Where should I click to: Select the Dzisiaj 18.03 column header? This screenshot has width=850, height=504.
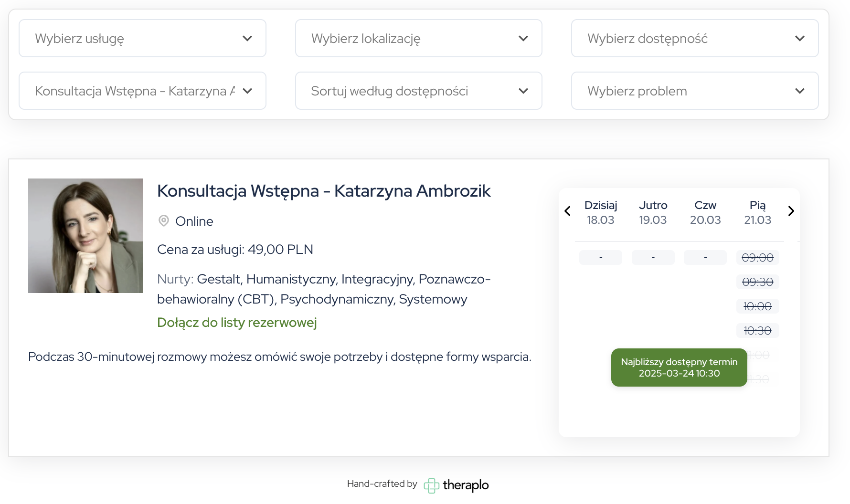601,212
